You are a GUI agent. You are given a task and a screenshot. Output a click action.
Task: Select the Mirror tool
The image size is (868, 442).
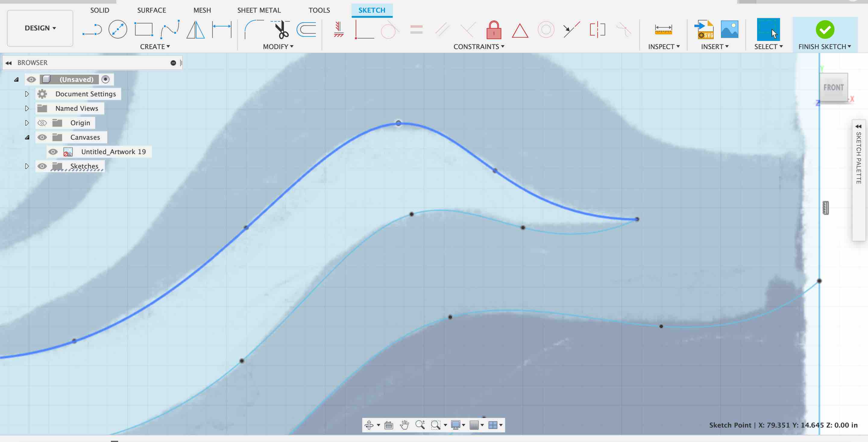click(x=195, y=30)
